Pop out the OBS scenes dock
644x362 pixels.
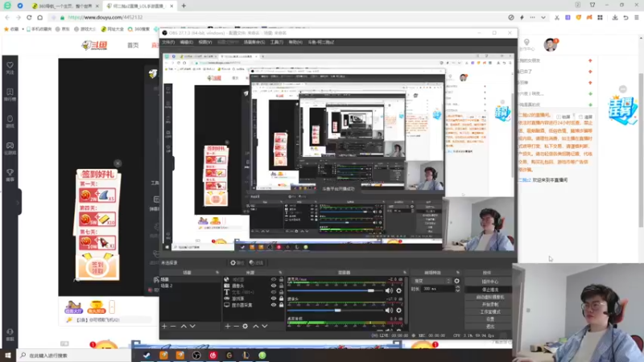tap(217, 273)
